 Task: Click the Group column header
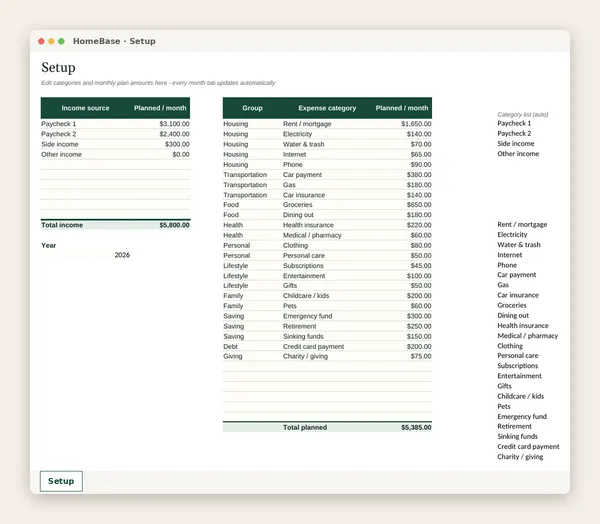(252, 108)
